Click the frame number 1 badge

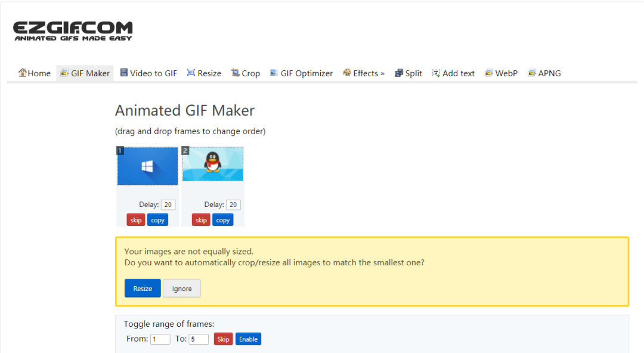[x=120, y=150]
